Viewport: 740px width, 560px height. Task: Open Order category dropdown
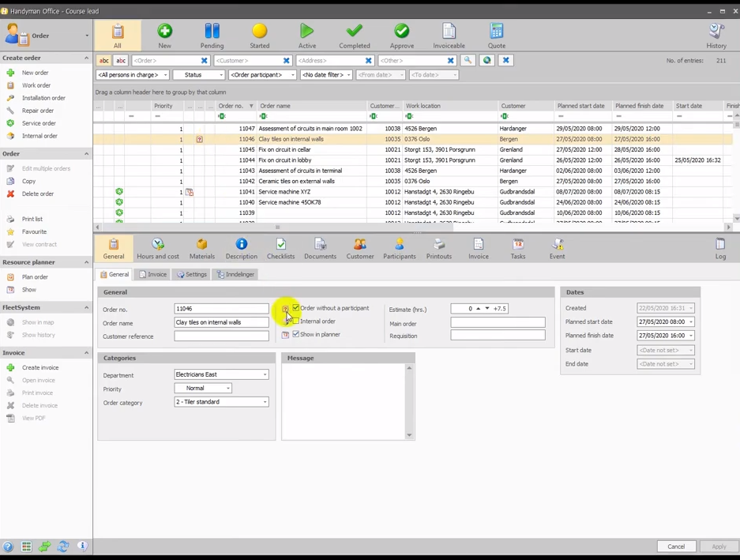[x=221, y=402]
